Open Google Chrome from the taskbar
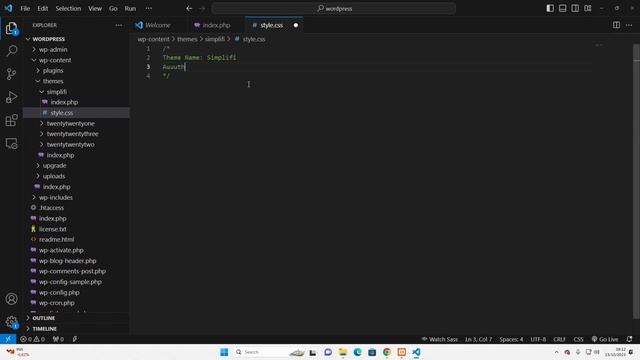The image size is (640, 360). coord(387,352)
